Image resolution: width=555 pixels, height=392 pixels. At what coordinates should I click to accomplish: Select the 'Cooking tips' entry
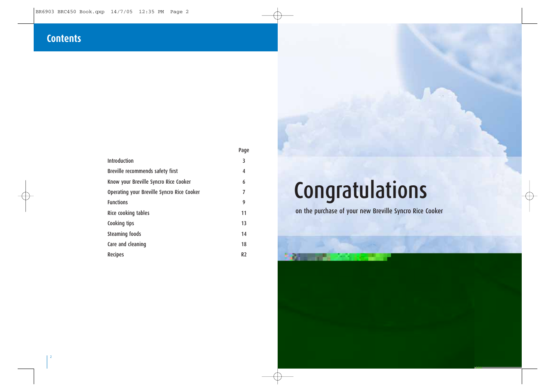point(121,223)
